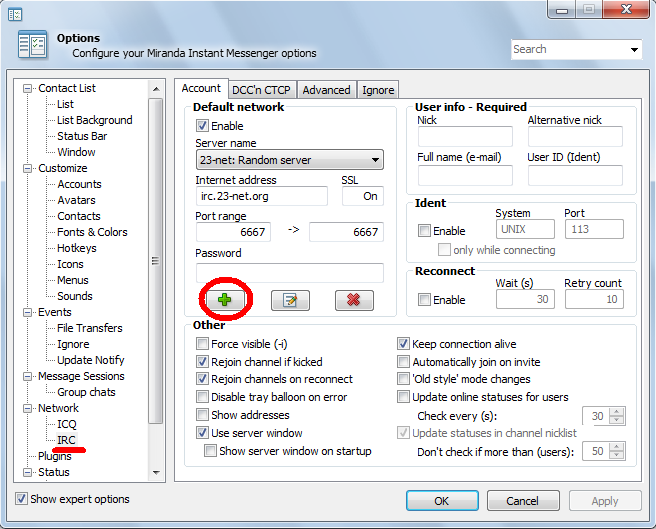Check Show addresses option

(202, 415)
